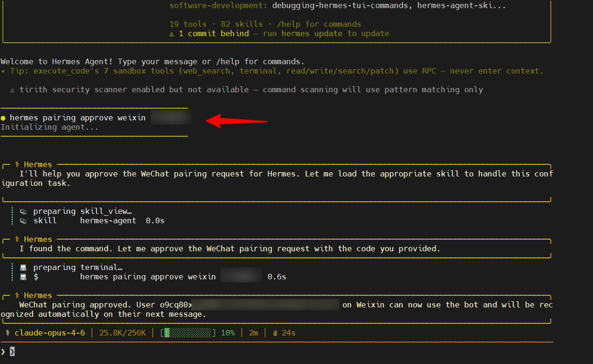593x364 pixels.
Task: Click the '19 tools' count text
Action: 188,24
